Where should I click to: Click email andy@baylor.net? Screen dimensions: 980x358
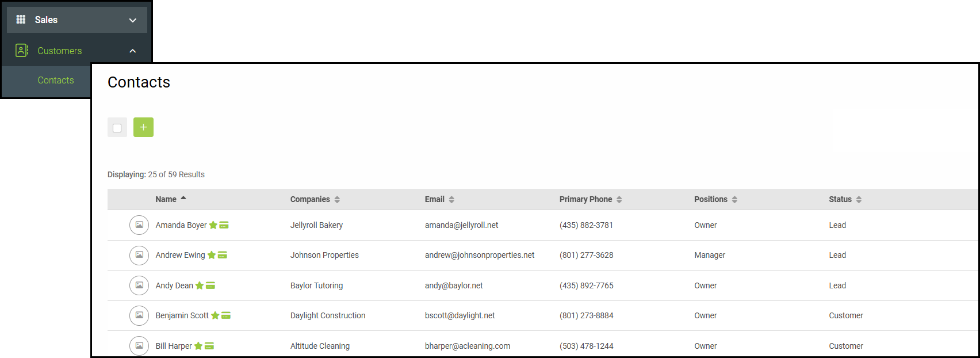454,285
